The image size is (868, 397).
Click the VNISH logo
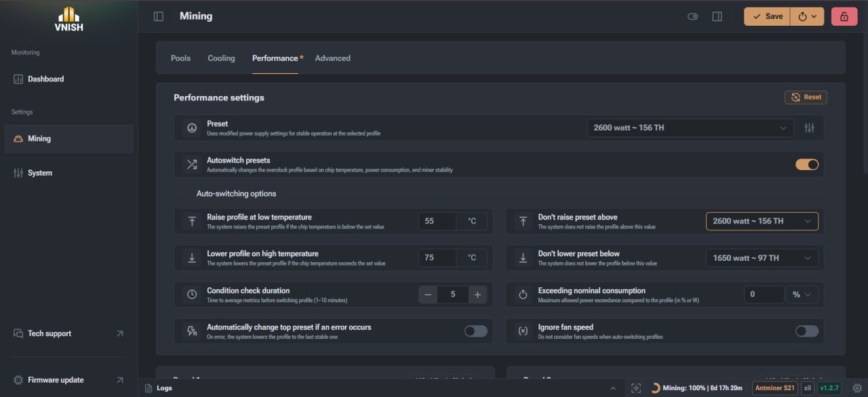coord(68,19)
